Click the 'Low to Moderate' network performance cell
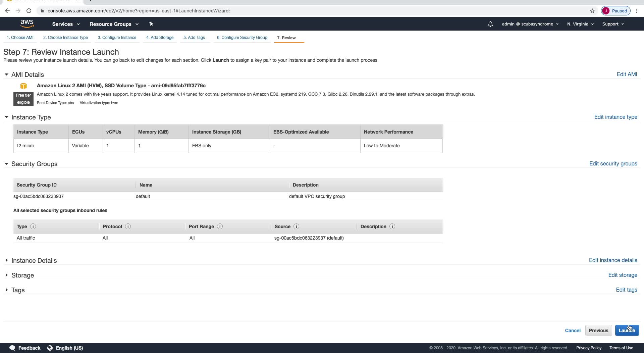 401,146
